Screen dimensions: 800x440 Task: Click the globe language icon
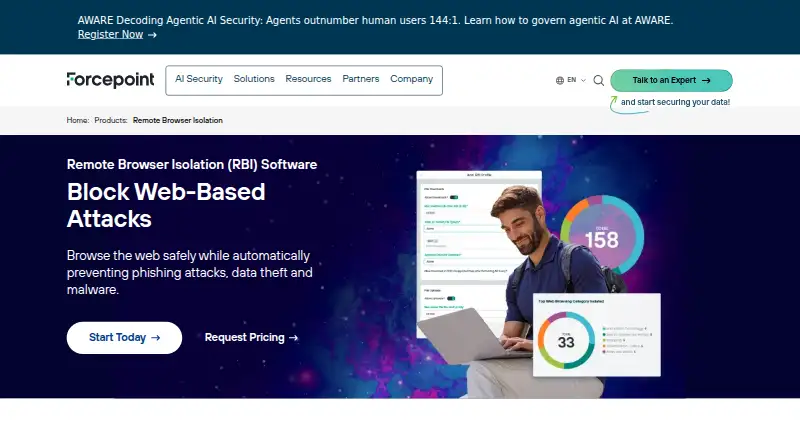coord(560,81)
